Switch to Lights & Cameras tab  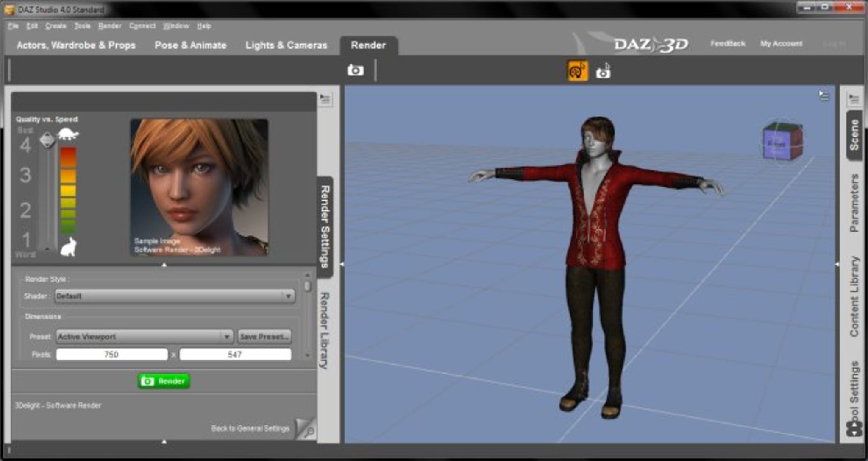pos(287,45)
